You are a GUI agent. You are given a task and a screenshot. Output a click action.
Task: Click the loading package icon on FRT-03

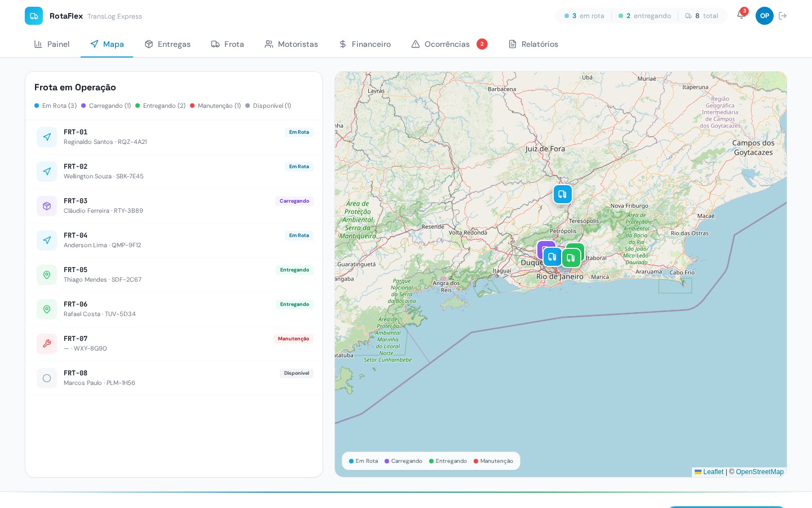pyautogui.click(x=47, y=206)
